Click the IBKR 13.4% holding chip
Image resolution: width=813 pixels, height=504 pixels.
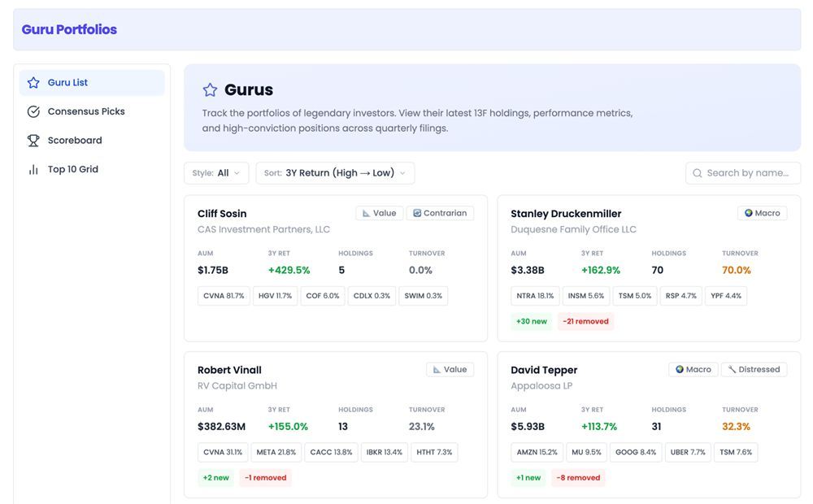pos(385,453)
